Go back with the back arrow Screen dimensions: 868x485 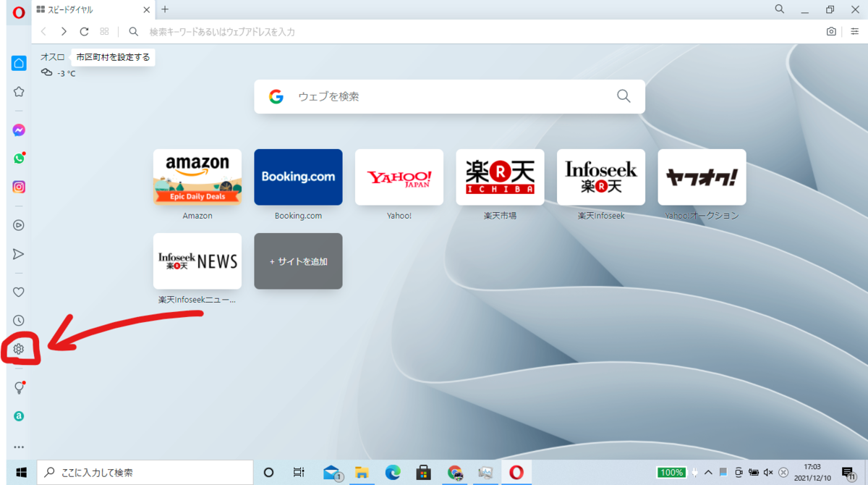coord(43,32)
